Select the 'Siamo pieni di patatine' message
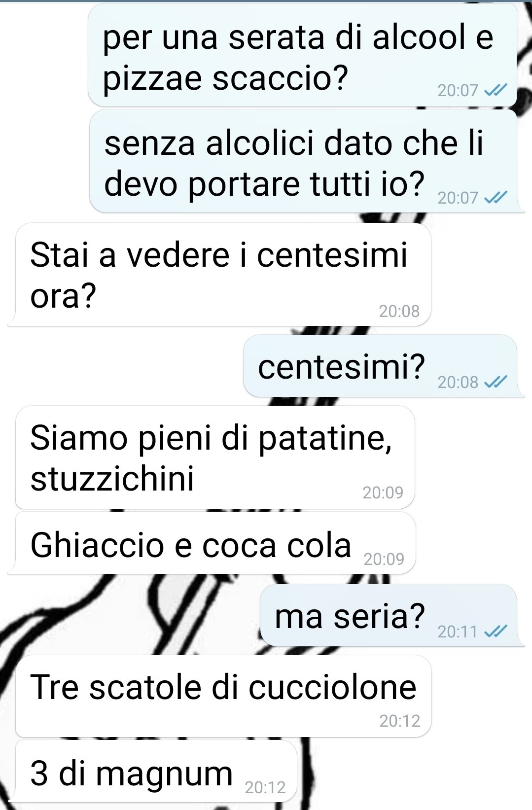Viewport: 532px width, 810px height. tap(215, 458)
